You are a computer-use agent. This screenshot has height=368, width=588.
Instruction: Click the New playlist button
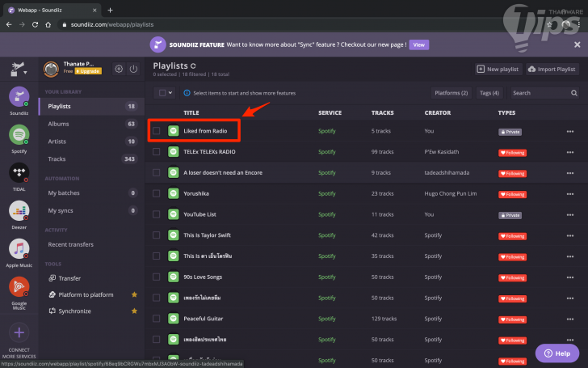498,70
